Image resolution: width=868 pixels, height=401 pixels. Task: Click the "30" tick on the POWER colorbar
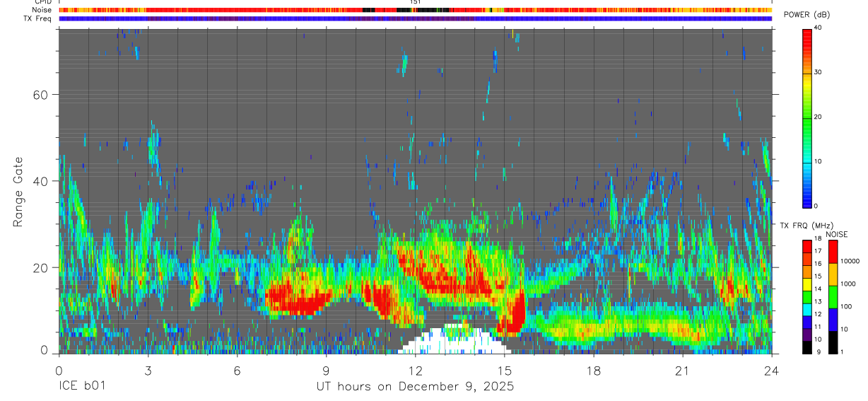(x=819, y=72)
